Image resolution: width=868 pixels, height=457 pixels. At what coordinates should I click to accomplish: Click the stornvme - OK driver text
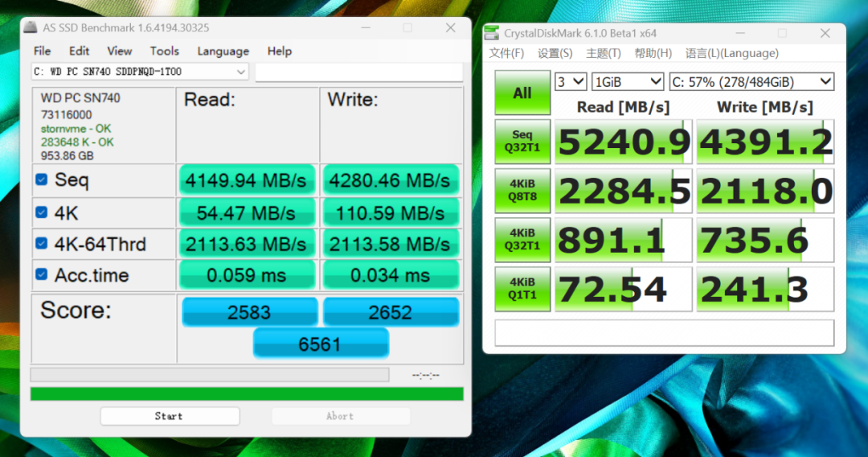click(76, 129)
